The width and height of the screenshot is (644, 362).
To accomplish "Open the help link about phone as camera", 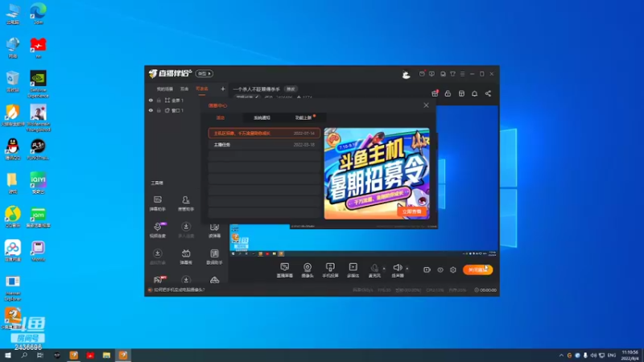I will coord(179,290).
